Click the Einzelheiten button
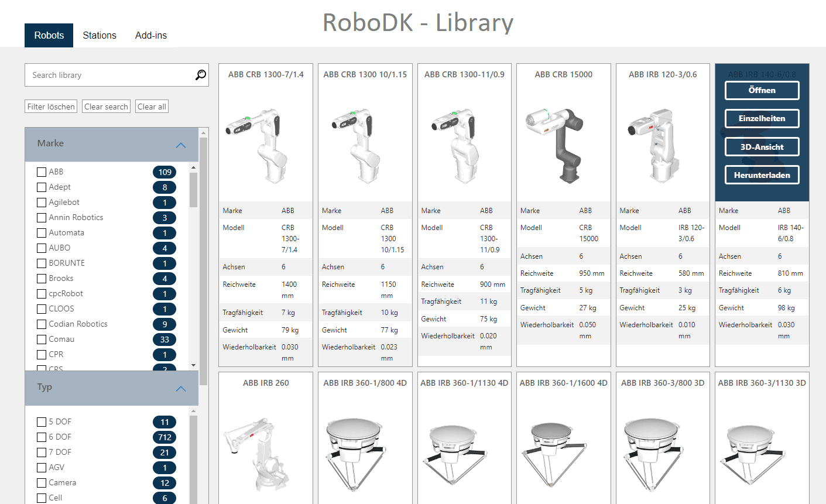Viewport: 826px width, 504px height. [762, 118]
